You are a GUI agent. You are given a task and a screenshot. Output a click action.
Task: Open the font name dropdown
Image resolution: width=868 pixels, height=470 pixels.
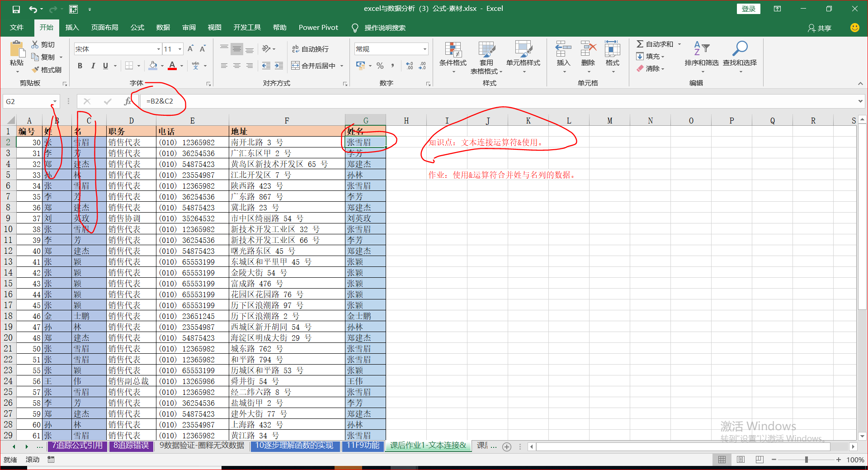point(159,49)
